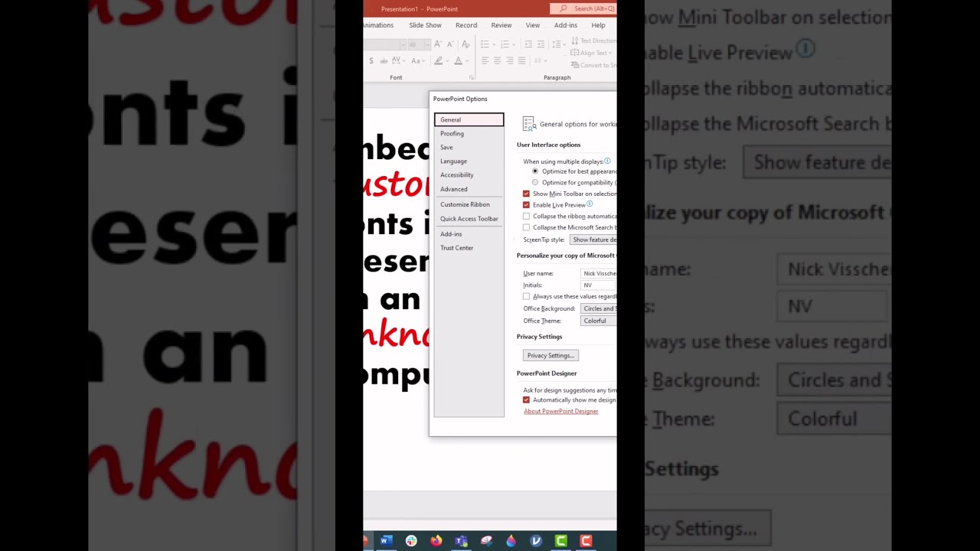This screenshot has height=551, width=980.
Task: Click the multiple displays info icon
Action: tap(607, 161)
